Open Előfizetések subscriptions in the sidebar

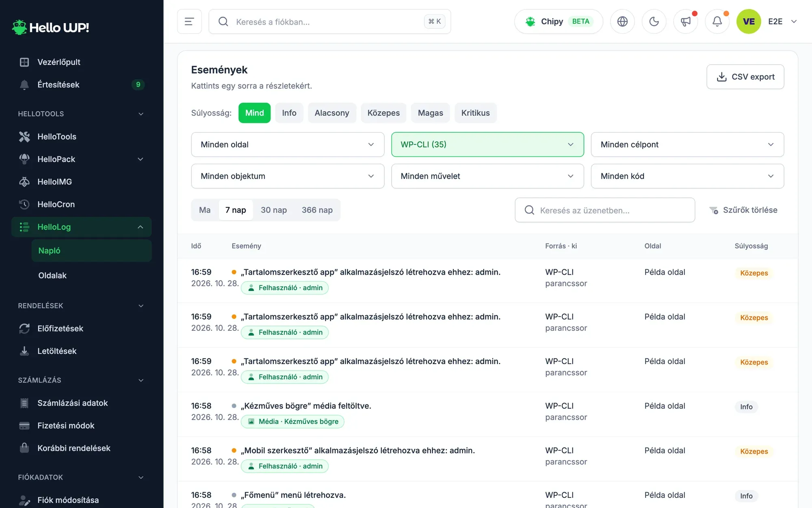point(81,328)
